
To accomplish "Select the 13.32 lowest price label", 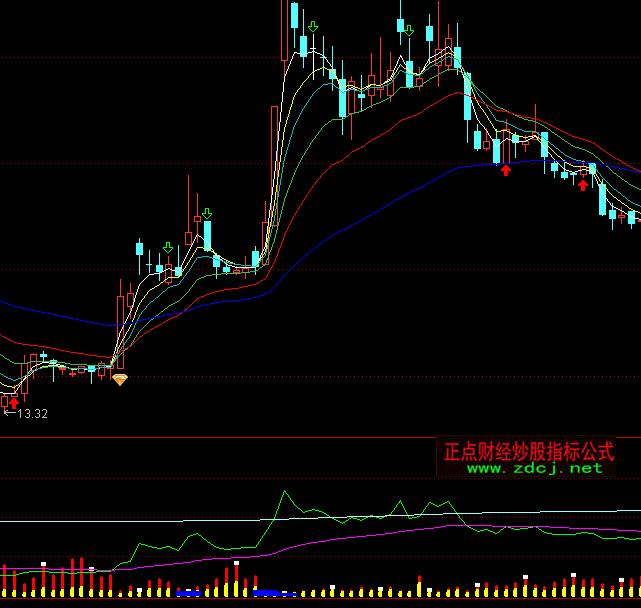I will click(32, 414).
